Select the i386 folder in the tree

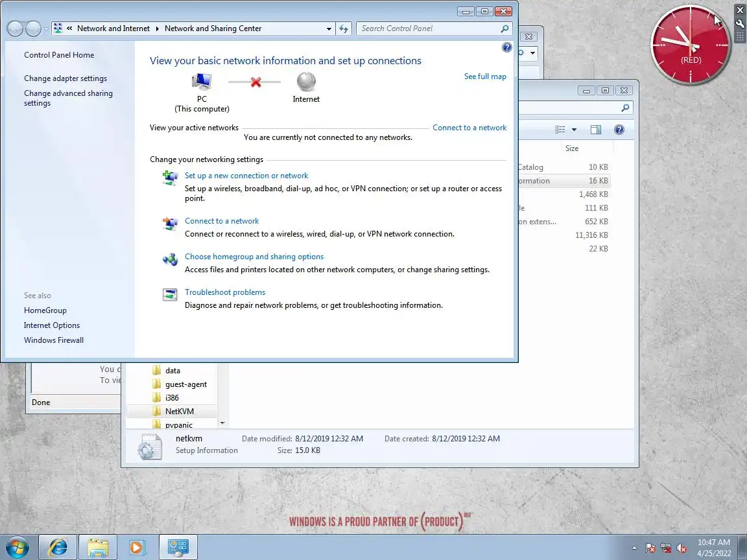pyautogui.click(x=171, y=397)
